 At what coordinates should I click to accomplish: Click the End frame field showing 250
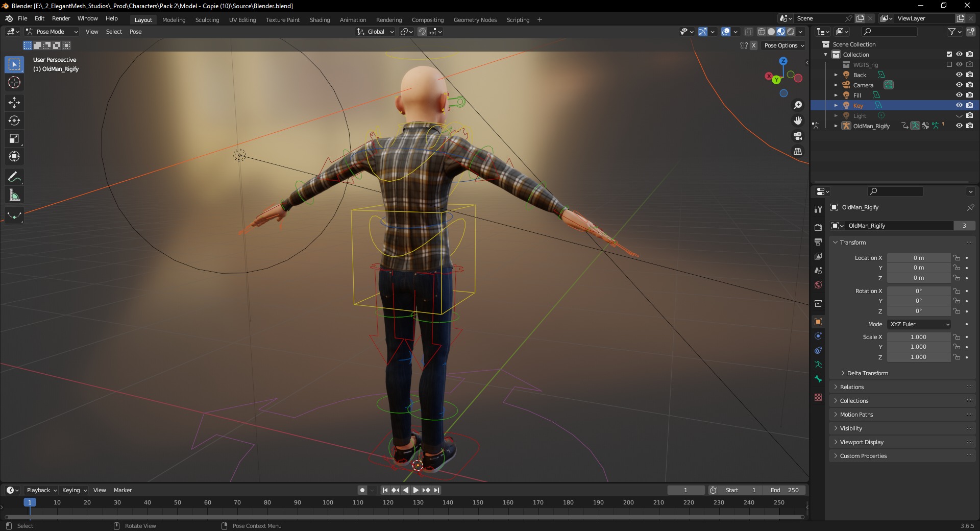(x=786, y=490)
